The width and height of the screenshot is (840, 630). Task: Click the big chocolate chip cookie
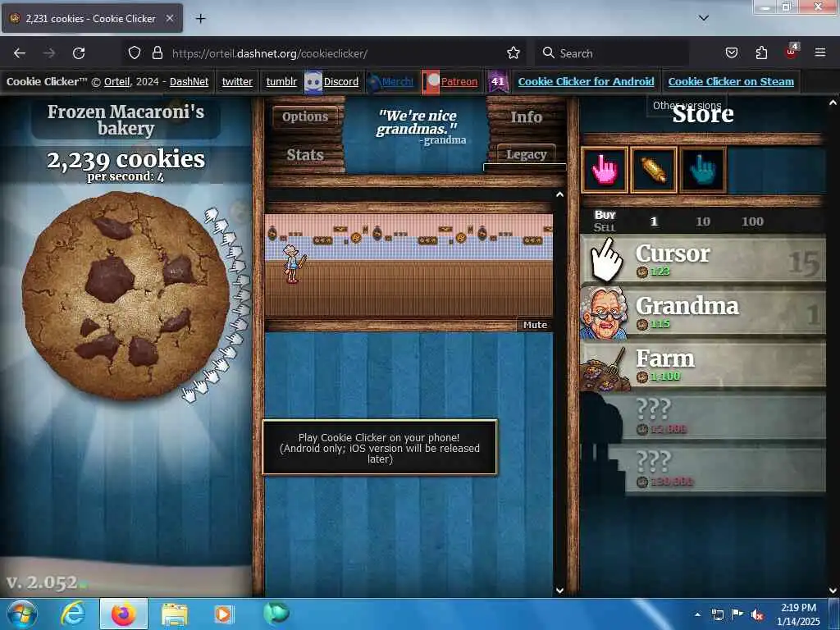tap(126, 295)
